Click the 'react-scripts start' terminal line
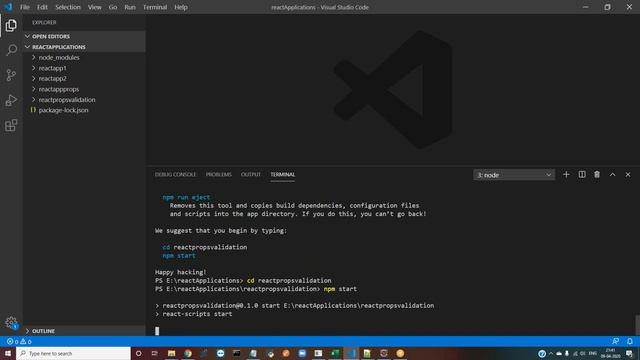The width and height of the screenshot is (640, 360). pos(197,314)
